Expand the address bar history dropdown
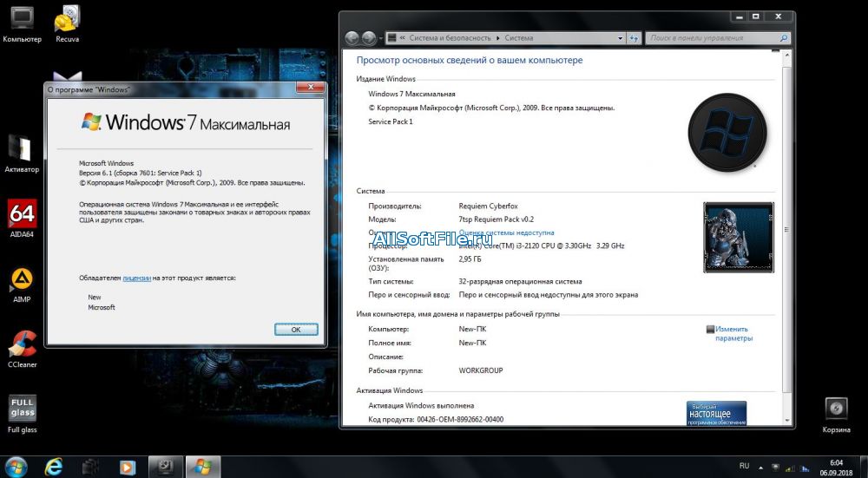This screenshot has width=868, height=478. tap(620, 38)
